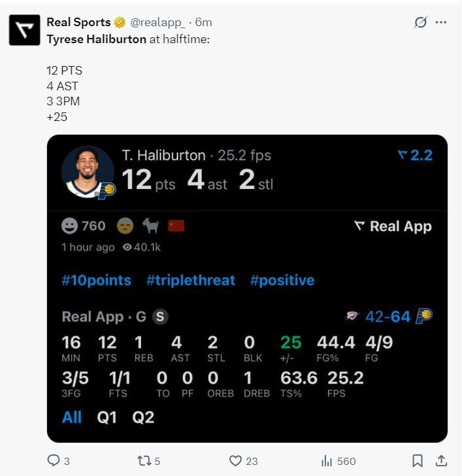
Task: Open the three-dot more options menu
Action: click(441, 22)
